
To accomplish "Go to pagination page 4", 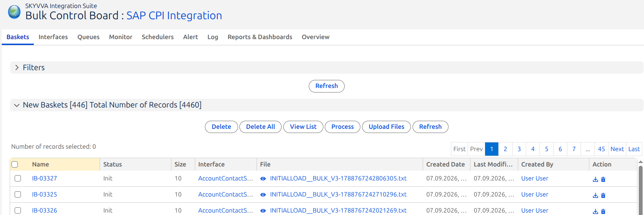I will (533, 149).
